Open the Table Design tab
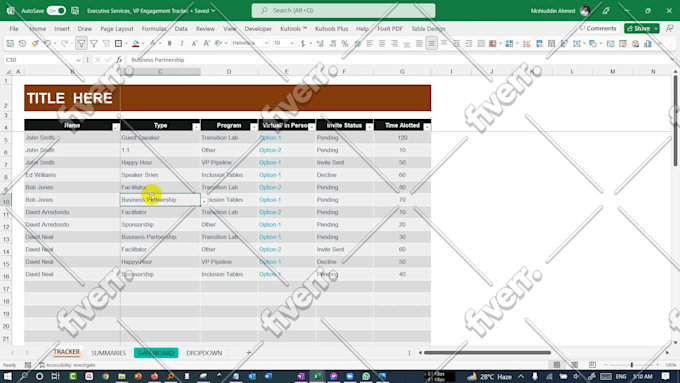680x383 pixels. 428,29
